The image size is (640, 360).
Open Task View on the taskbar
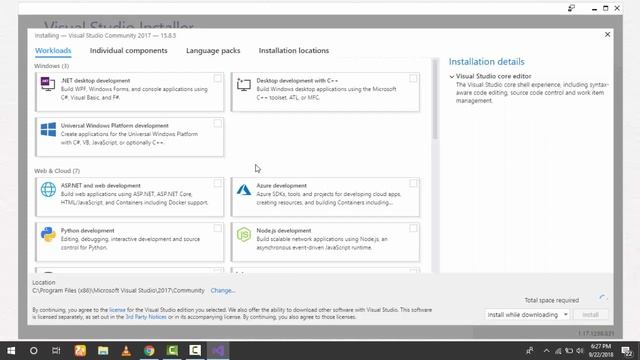click(x=56, y=351)
